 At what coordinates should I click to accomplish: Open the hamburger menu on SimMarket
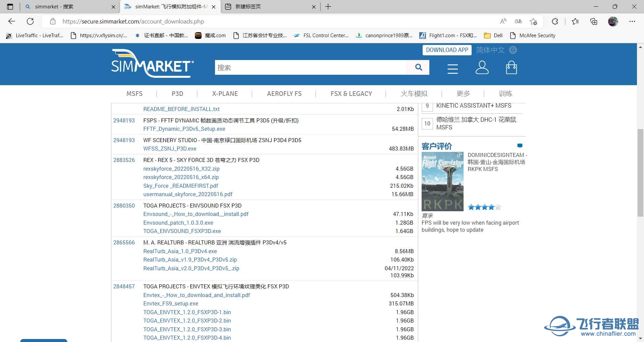coord(452,68)
